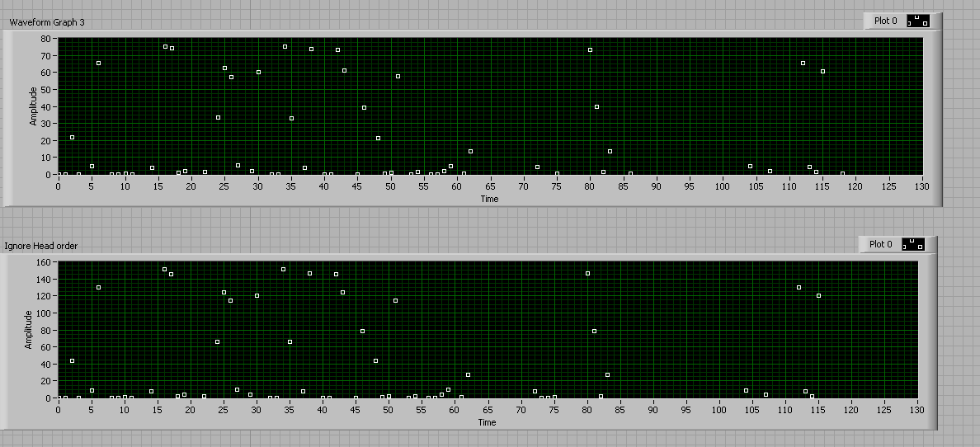Click the Time axis label under the bottom graph
The height and width of the screenshot is (447, 980).
click(x=487, y=422)
